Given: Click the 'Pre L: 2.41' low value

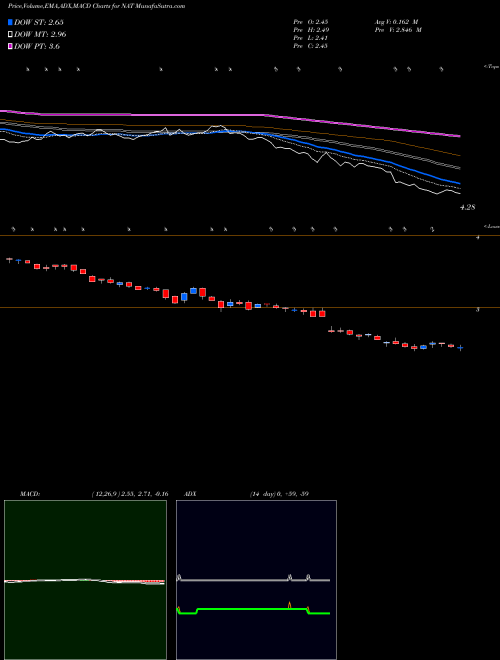Looking at the screenshot, I should pyautogui.click(x=311, y=38).
